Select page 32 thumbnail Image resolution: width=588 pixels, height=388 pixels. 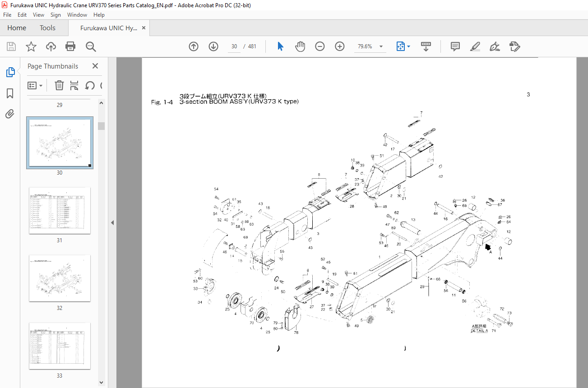click(60, 278)
